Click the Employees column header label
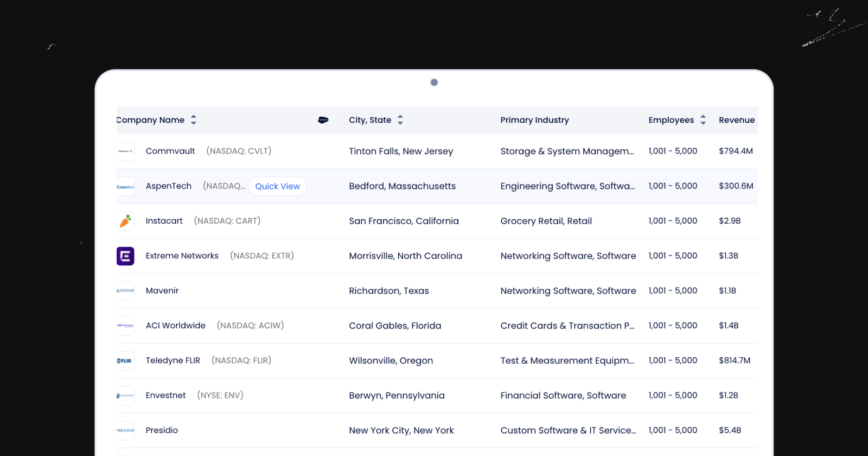Image resolution: width=868 pixels, height=456 pixels. pyautogui.click(x=671, y=120)
